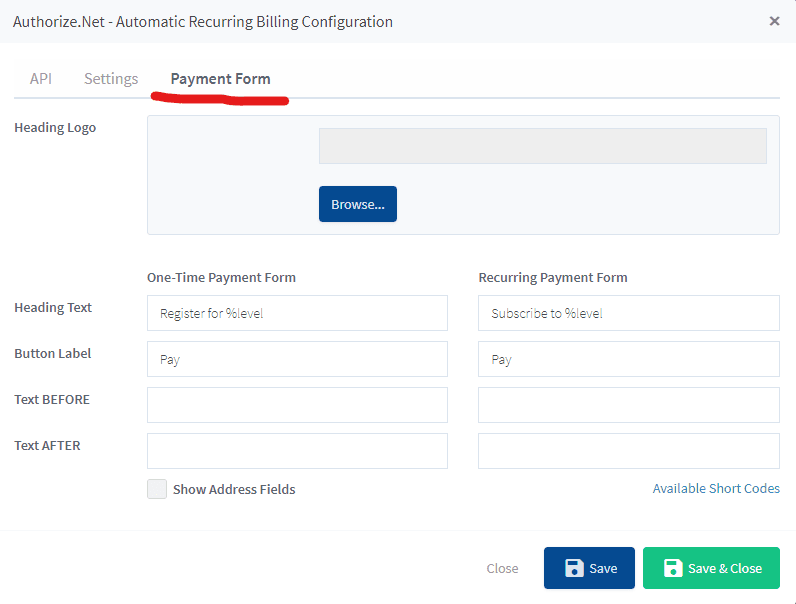This screenshot has height=604, width=796.
Task: Click the blue Save button
Action: point(589,568)
